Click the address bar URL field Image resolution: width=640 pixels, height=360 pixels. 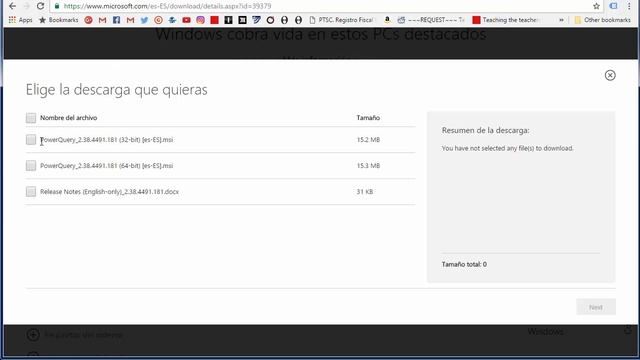tap(322, 6)
